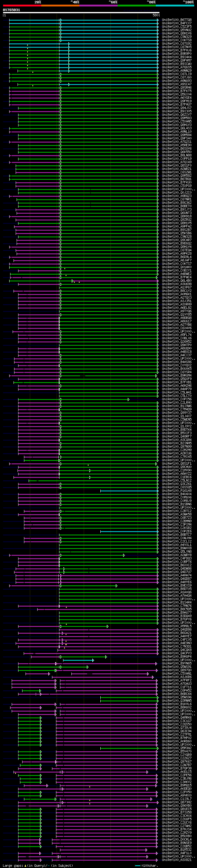This screenshot has width=197, height=868.
Task: Select the UniRef100_P16148 label
Action: pos(177,491)
